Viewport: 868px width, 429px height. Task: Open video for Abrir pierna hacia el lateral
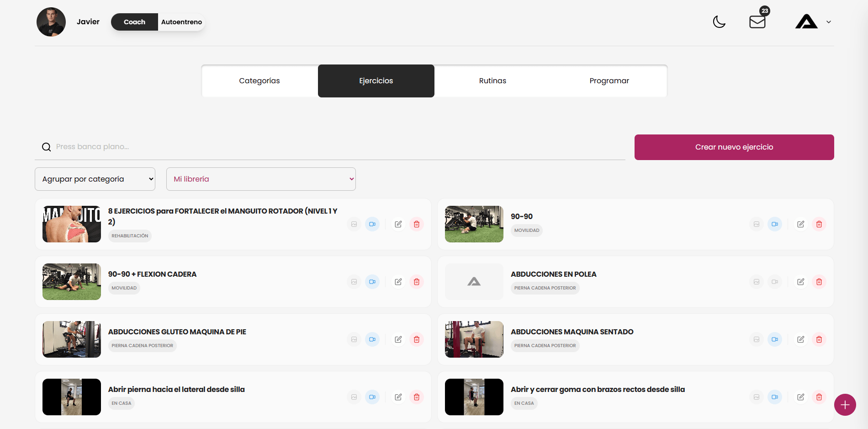pos(372,397)
